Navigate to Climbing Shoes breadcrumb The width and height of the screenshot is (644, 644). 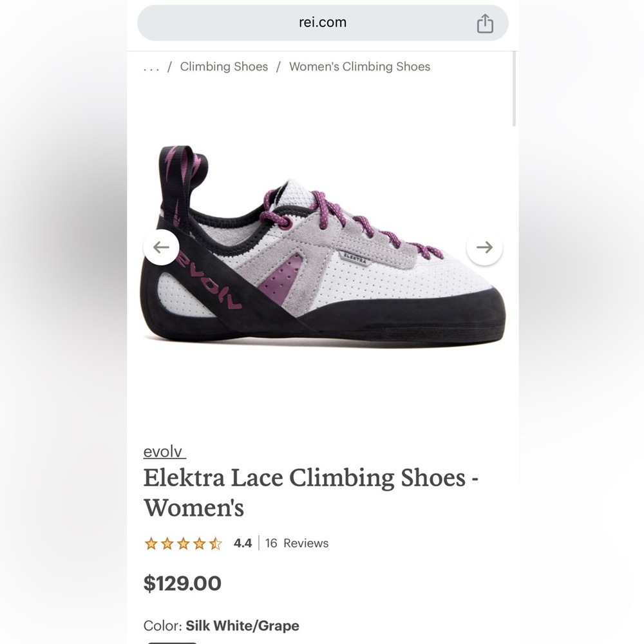tap(223, 66)
